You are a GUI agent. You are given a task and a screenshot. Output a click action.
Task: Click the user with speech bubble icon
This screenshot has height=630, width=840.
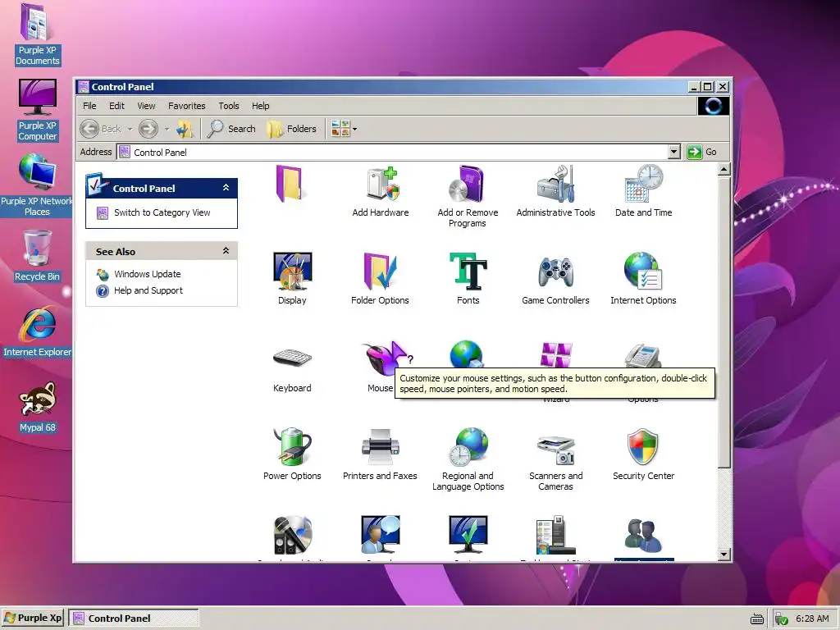(381, 535)
